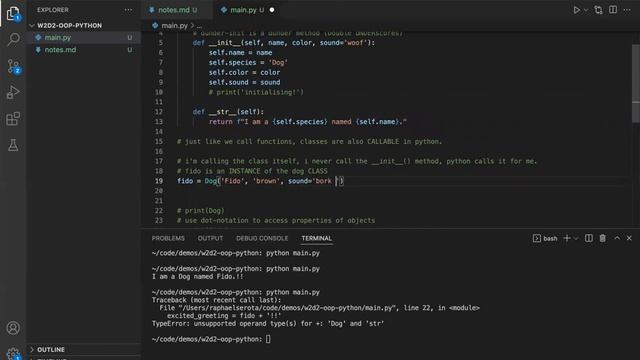640x360 pixels.
Task: Open editor more actions ellipsis
Action: coord(627,10)
